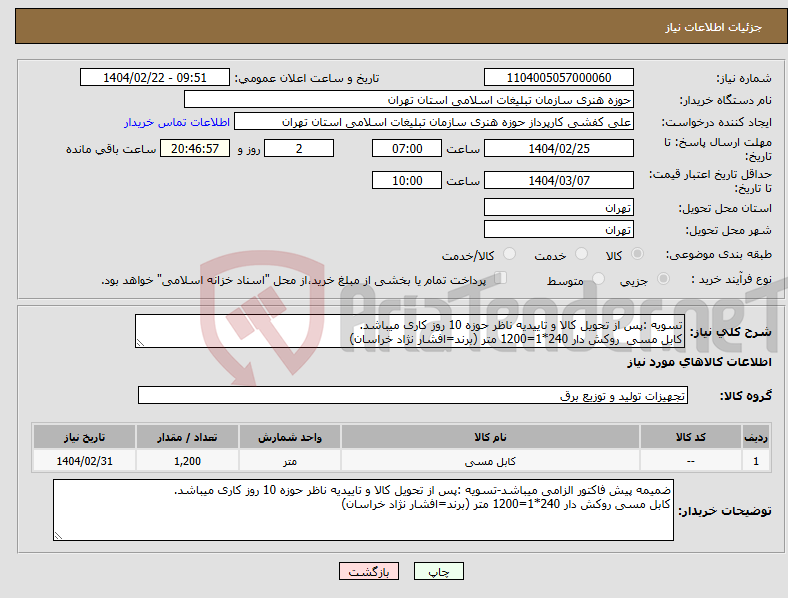Click the چاپ print button

439,571
